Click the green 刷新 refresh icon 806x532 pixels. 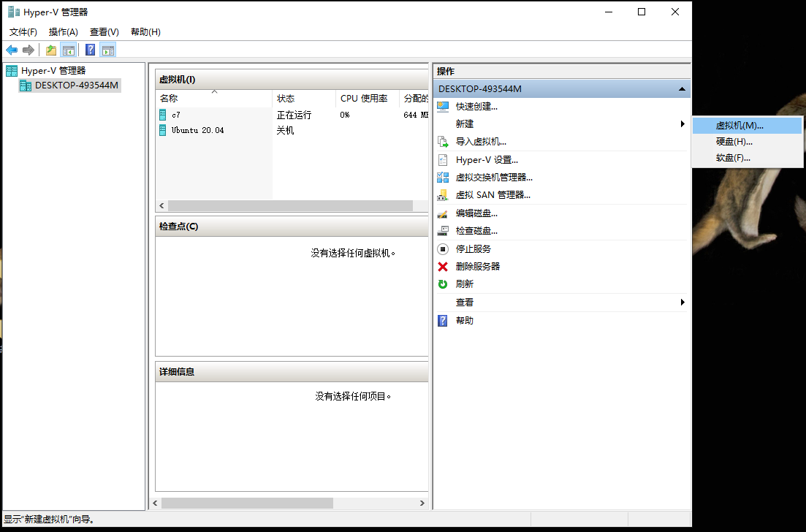(x=443, y=284)
